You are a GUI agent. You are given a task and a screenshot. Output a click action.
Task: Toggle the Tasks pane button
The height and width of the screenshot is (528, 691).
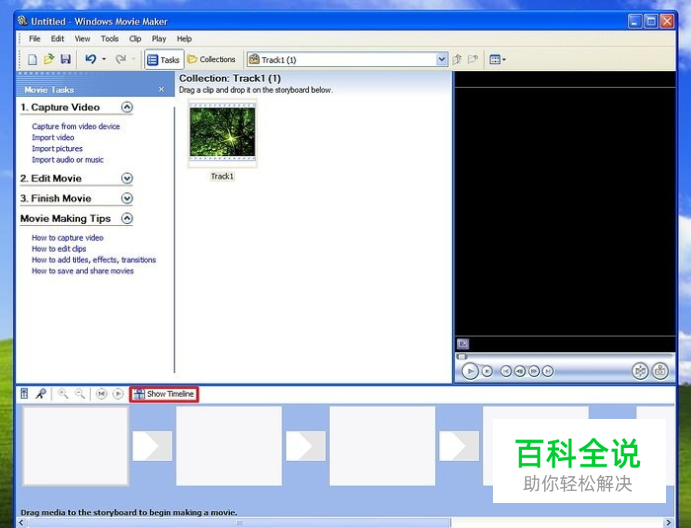click(163, 59)
